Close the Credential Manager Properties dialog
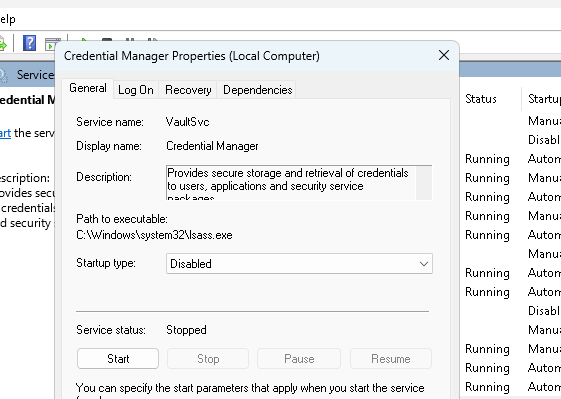 pyautogui.click(x=444, y=55)
